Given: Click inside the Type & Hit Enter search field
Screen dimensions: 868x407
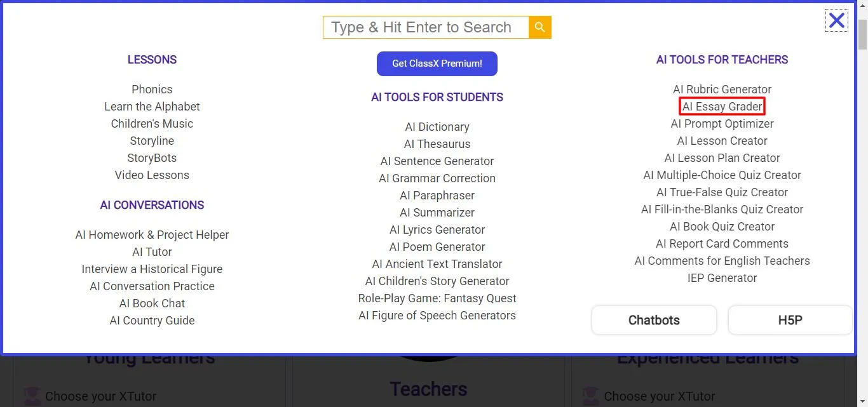Looking at the screenshot, I should tap(424, 27).
